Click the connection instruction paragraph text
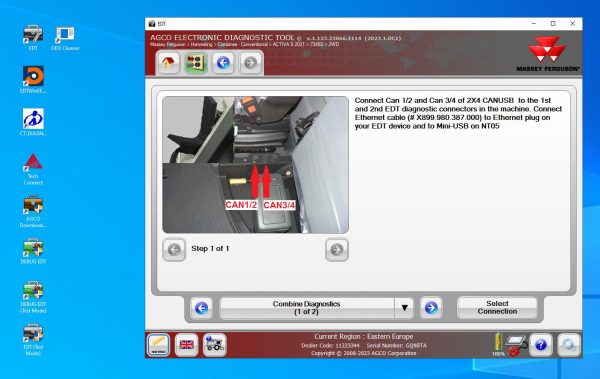Viewport: 600px width, 379px height. tap(458, 113)
